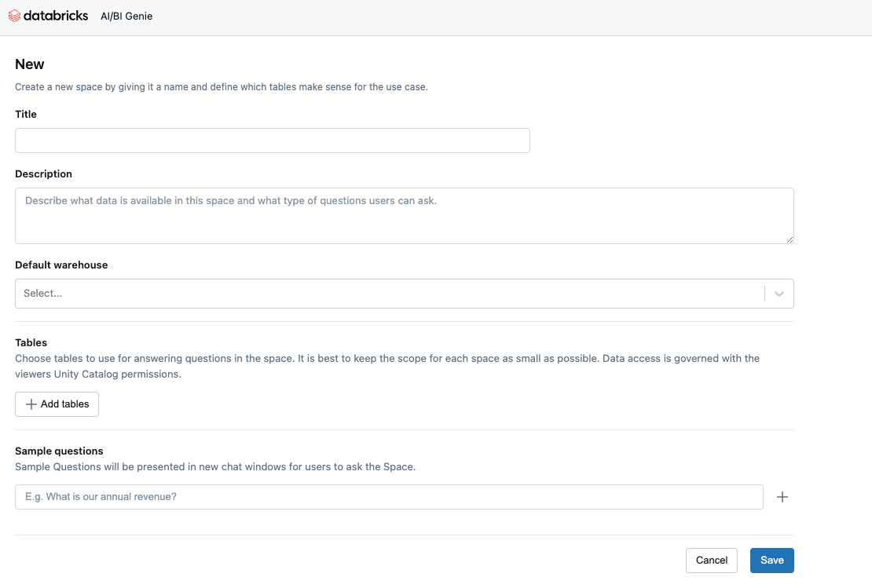Open the Default warehouse selector
The height and width of the screenshot is (588, 872).
coord(393,293)
